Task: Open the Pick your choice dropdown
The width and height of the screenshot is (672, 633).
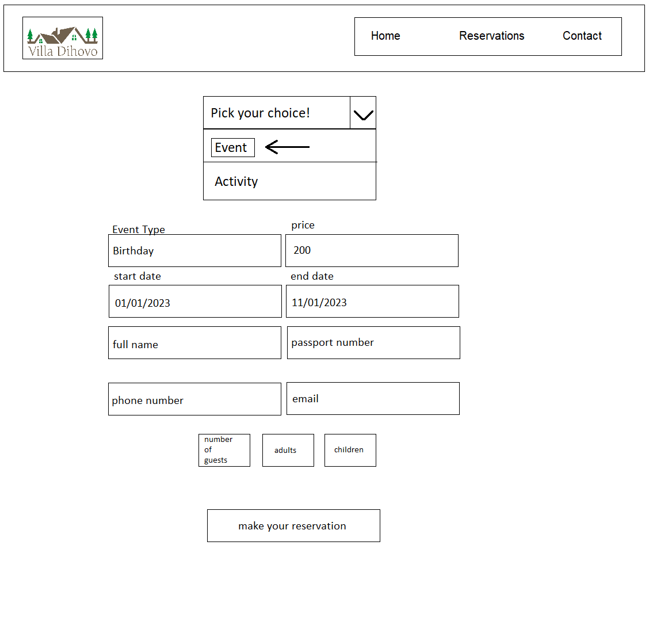Action: 276,113
